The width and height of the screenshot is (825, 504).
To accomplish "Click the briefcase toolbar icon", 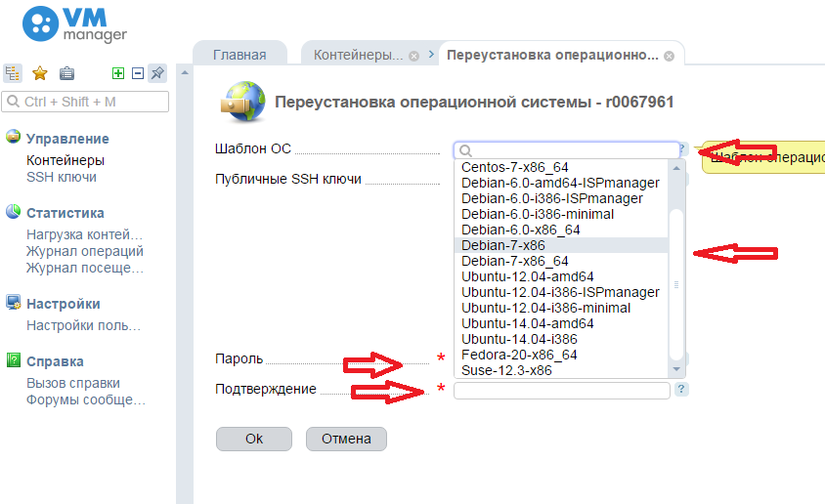I will (66, 73).
